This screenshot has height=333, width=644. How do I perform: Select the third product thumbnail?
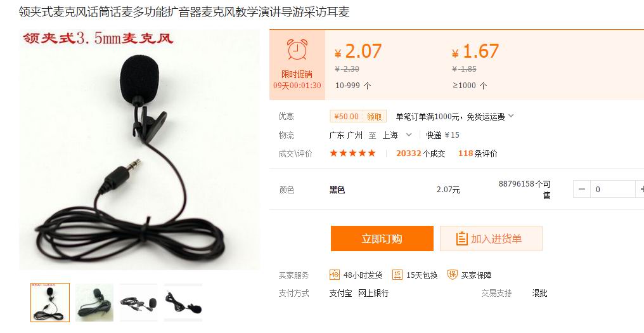coord(138,302)
